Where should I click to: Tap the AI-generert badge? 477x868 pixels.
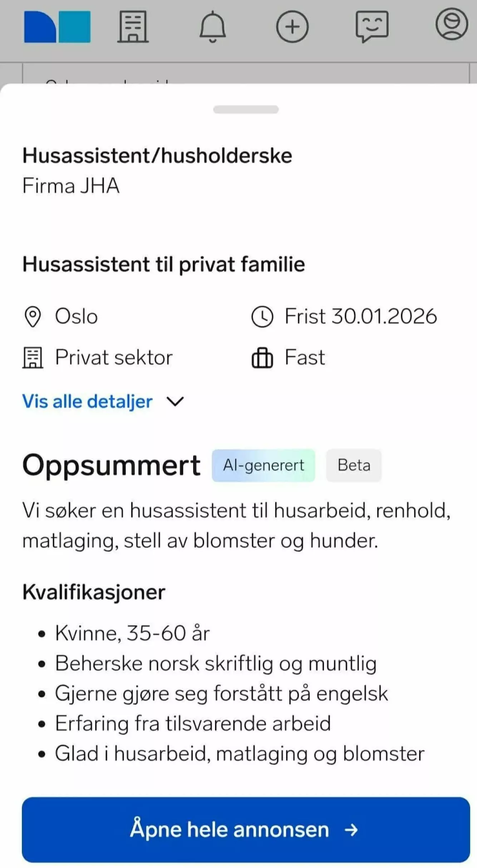[x=264, y=465]
